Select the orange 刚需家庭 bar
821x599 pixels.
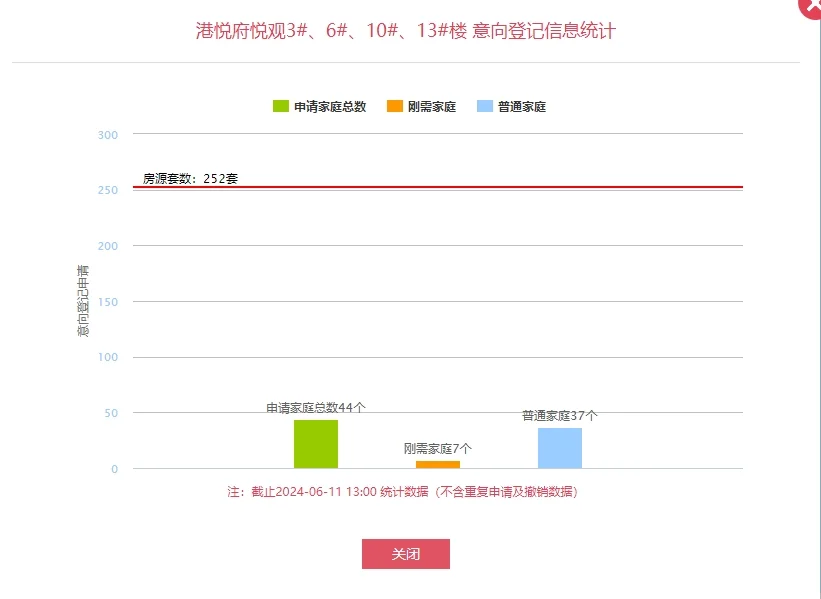coord(438,464)
